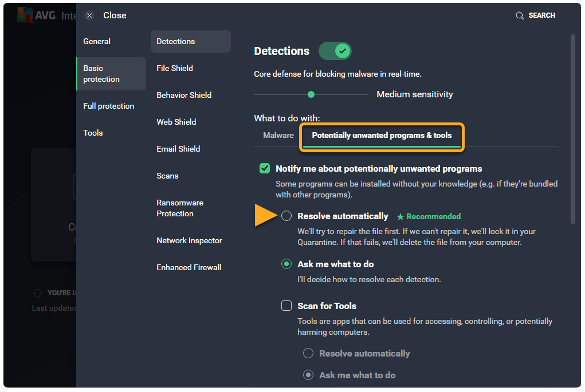Toggle the Detections switch off

(x=335, y=51)
